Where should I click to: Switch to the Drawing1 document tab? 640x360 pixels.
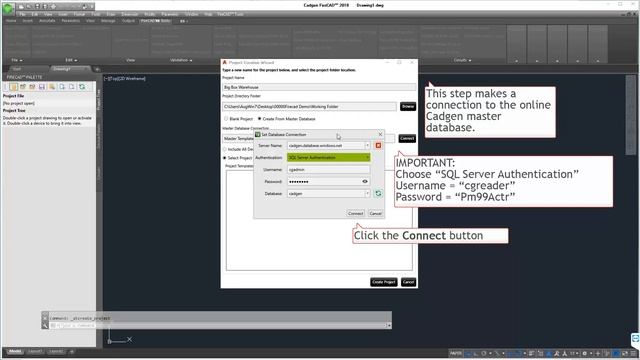70,69
